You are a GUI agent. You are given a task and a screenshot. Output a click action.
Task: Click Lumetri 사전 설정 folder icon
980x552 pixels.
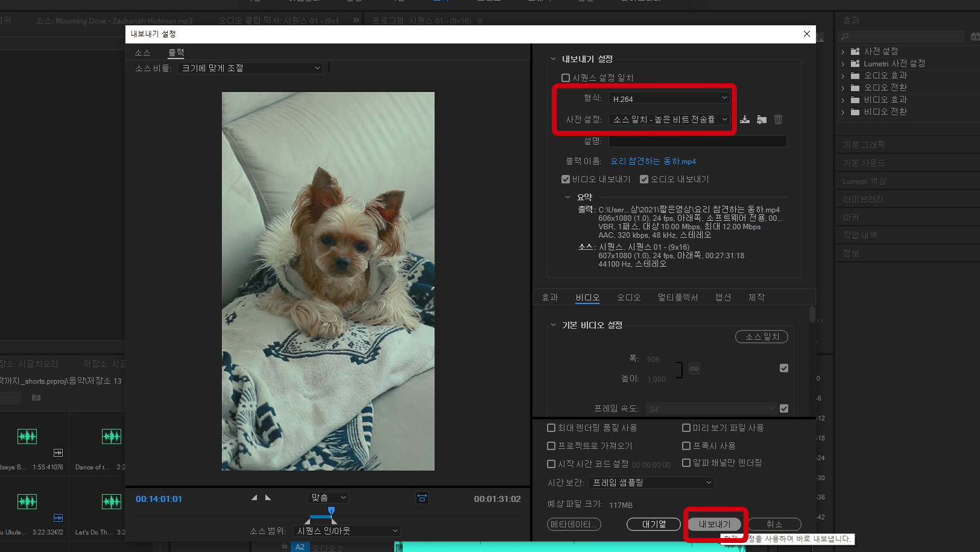pos(855,63)
